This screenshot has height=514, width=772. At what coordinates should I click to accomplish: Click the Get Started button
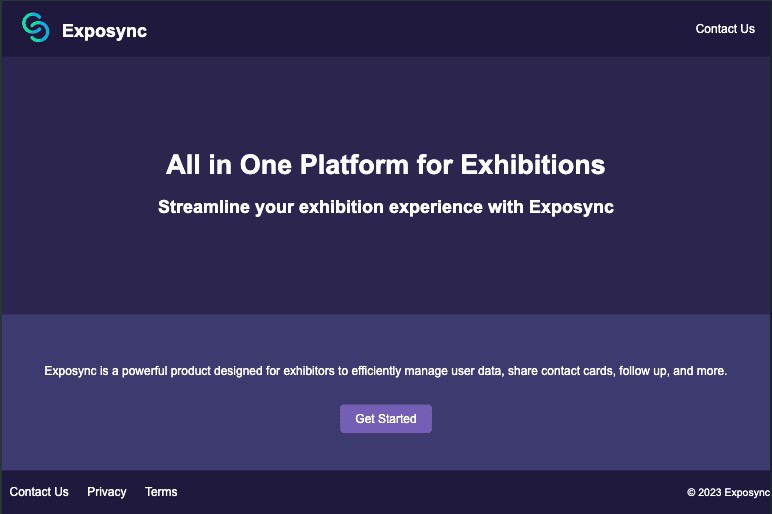[386, 419]
